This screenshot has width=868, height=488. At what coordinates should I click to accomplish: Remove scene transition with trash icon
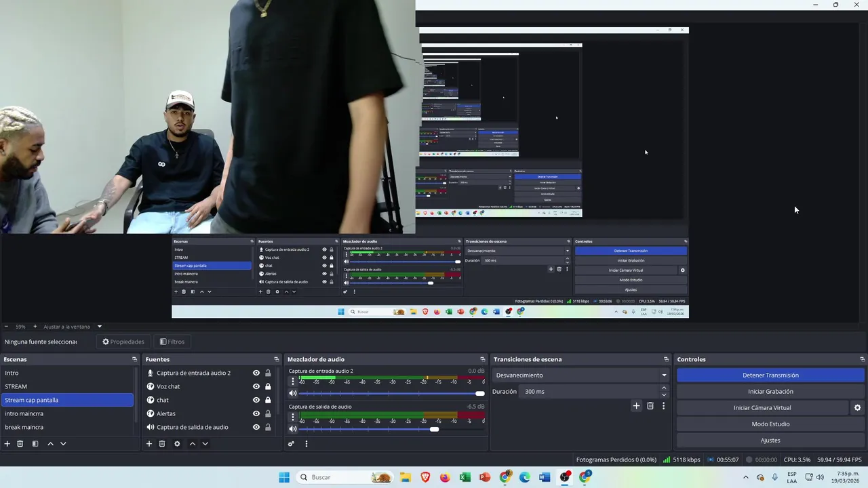tap(650, 406)
